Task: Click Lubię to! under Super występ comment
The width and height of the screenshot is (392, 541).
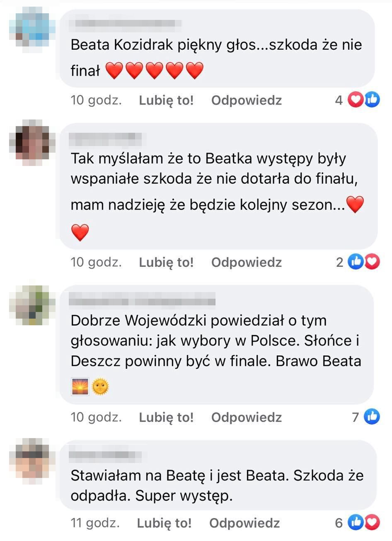Action: coord(164,523)
